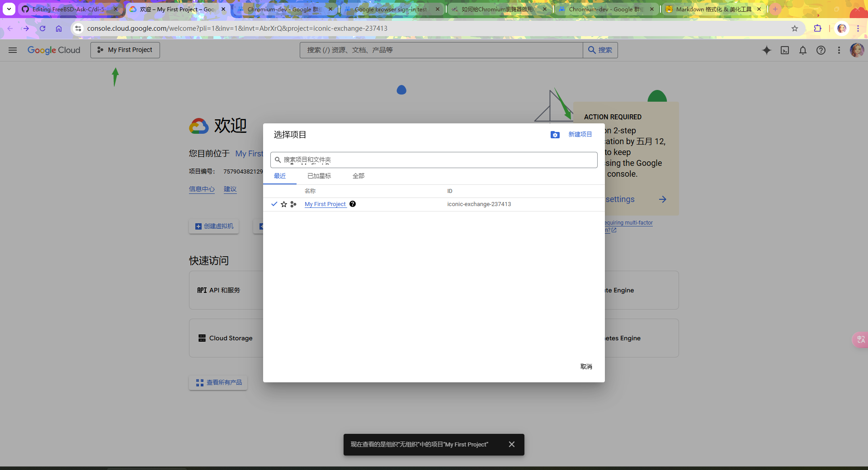Open the browser home page
The image size is (868, 470).
coord(59,28)
